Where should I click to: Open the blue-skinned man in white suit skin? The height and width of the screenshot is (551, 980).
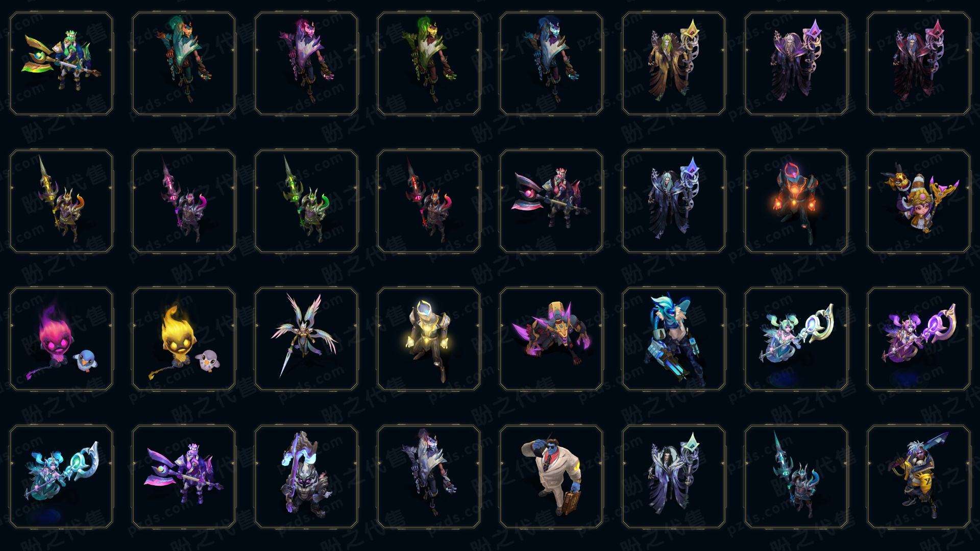click(551, 477)
